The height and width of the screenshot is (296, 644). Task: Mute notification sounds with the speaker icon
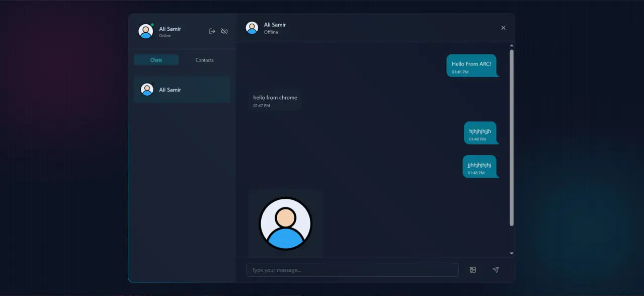pos(224,31)
